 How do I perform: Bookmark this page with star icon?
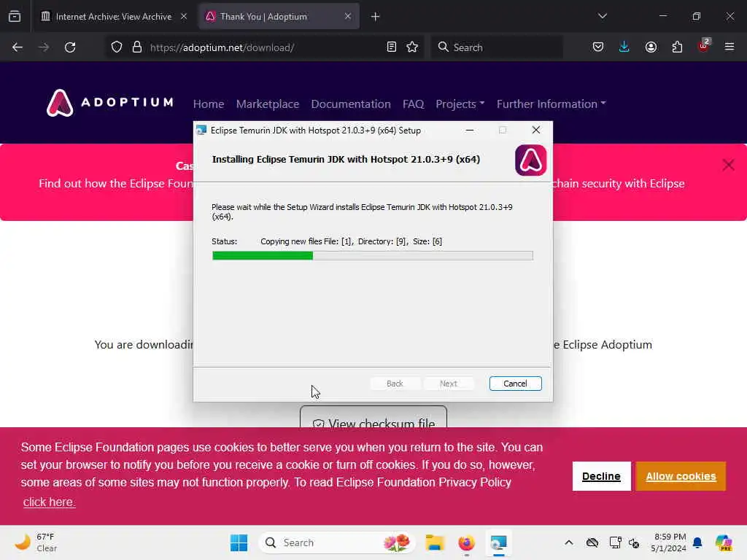[413, 47]
